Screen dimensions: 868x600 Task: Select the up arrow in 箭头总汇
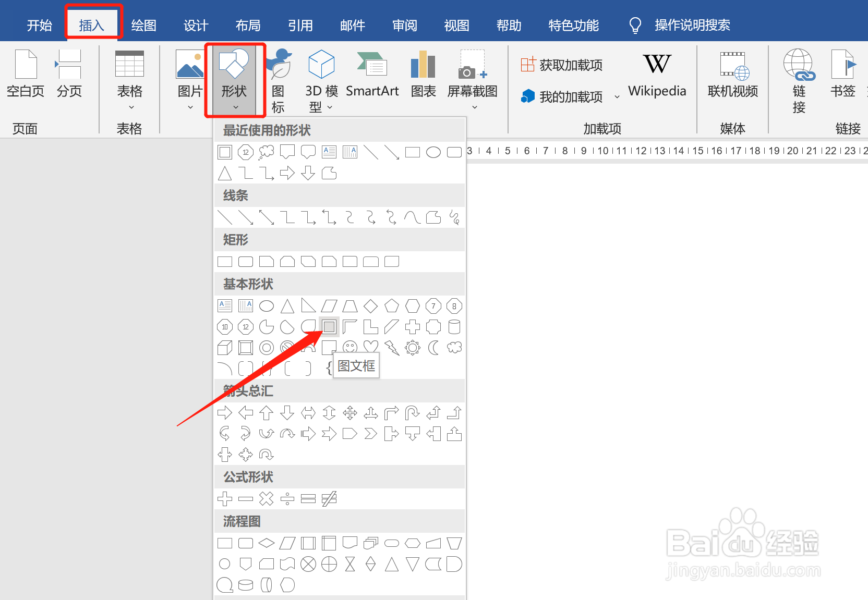tap(267, 413)
